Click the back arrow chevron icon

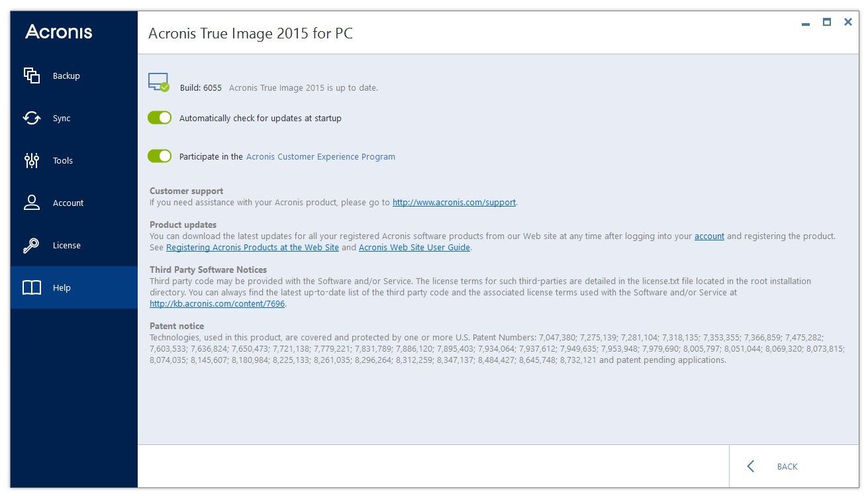point(751,466)
